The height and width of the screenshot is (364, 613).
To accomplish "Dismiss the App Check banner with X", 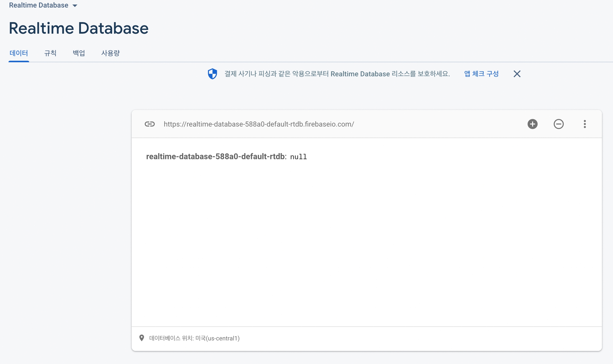I will pos(517,74).
